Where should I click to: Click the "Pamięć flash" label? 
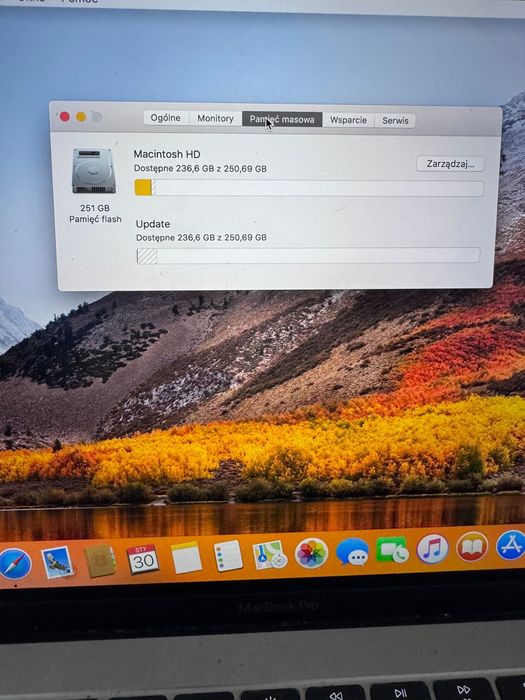(x=95, y=219)
